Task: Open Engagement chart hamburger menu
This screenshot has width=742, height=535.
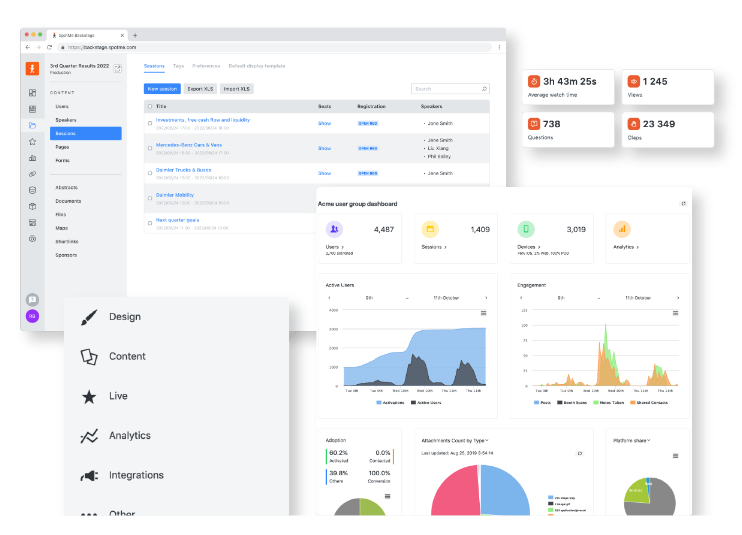Action: click(675, 313)
